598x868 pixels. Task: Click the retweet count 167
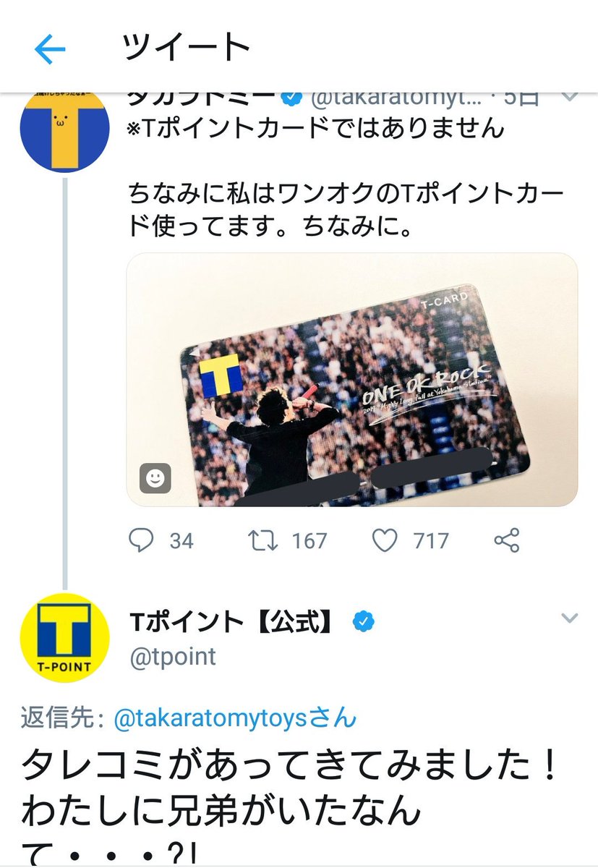click(x=309, y=540)
